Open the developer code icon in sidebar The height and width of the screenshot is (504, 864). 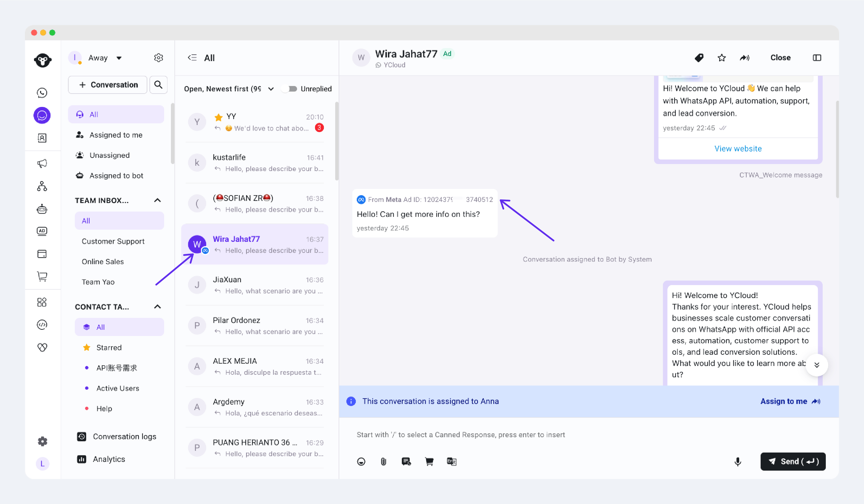pyautogui.click(x=42, y=324)
